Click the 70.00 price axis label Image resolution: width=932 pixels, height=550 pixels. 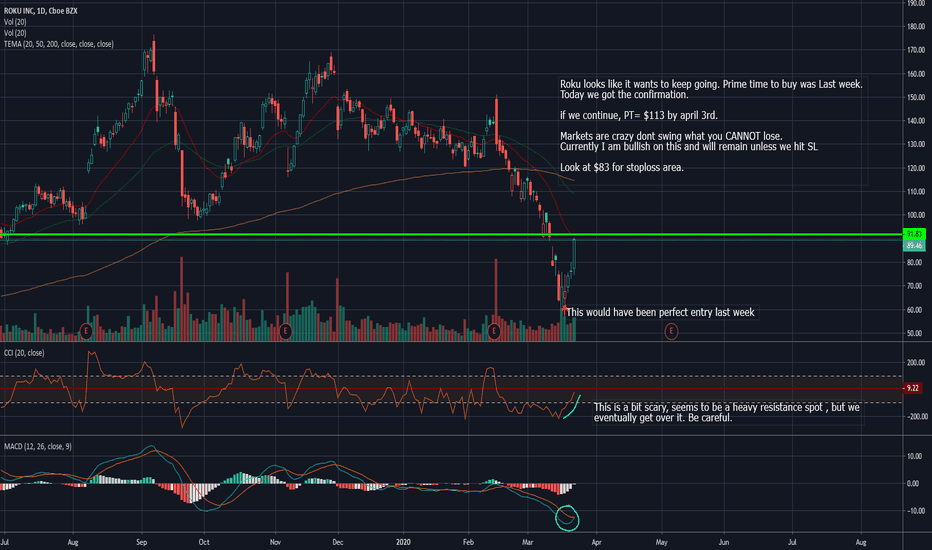coord(915,286)
